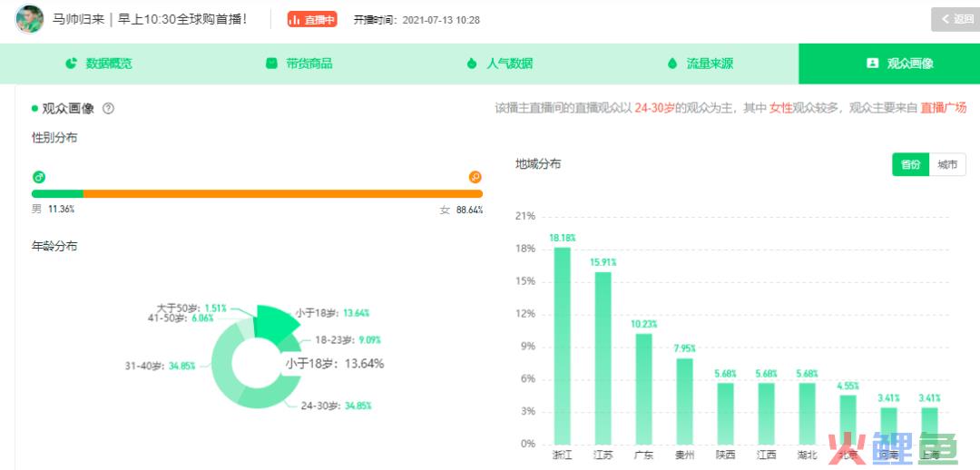Switch to the 流量来源 tab
Screen dimensions: 980x470
[x=700, y=64]
